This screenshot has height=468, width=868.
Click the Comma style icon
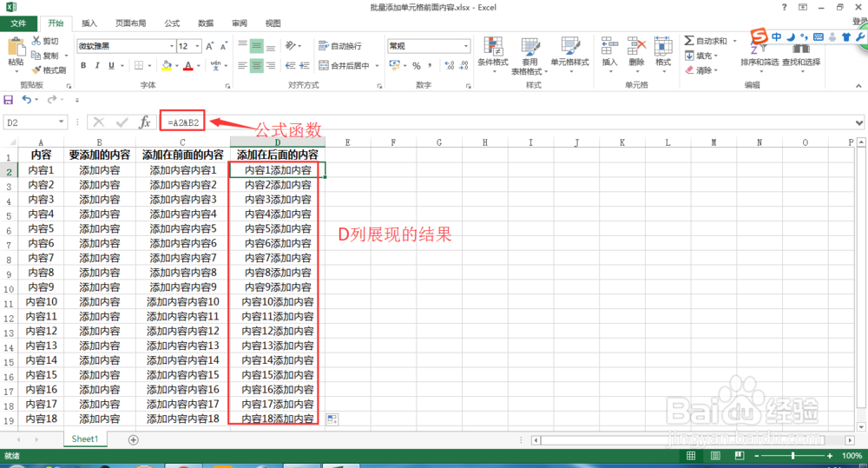tap(431, 65)
